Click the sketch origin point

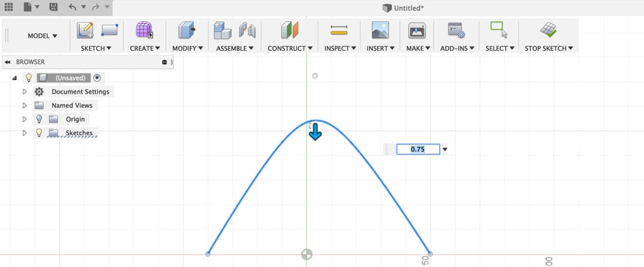307,254
